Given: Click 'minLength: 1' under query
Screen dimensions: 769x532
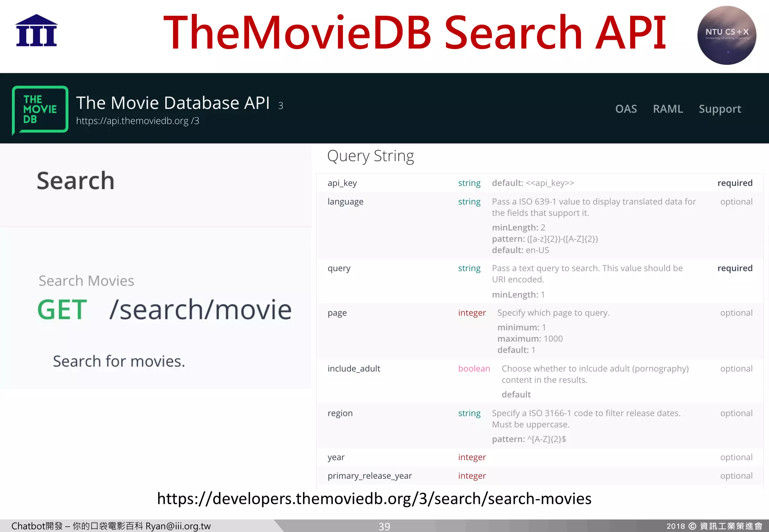Looking at the screenshot, I should pos(519,295).
